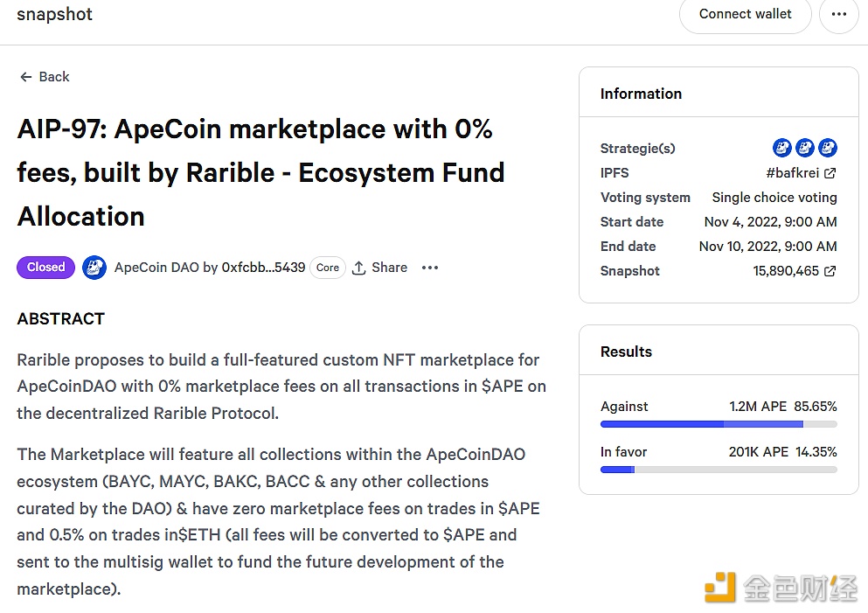Click the Back arrow link
The width and height of the screenshot is (868, 613).
[x=45, y=77]
